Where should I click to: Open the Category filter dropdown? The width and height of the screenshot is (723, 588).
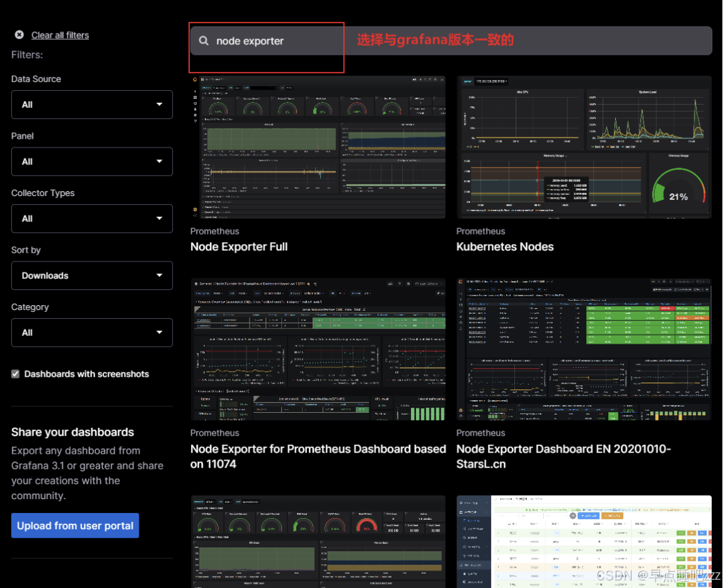click(92, 333)
